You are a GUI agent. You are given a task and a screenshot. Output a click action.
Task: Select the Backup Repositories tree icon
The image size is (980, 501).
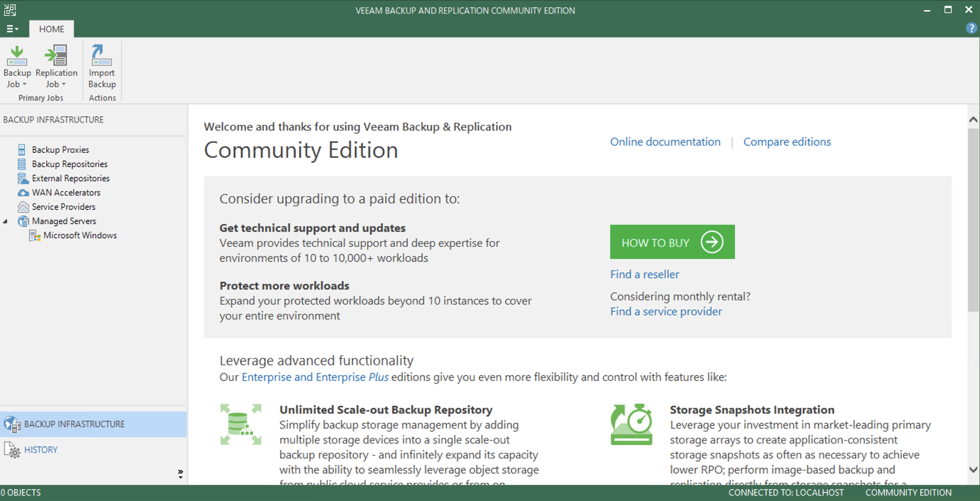click(22, 164)
